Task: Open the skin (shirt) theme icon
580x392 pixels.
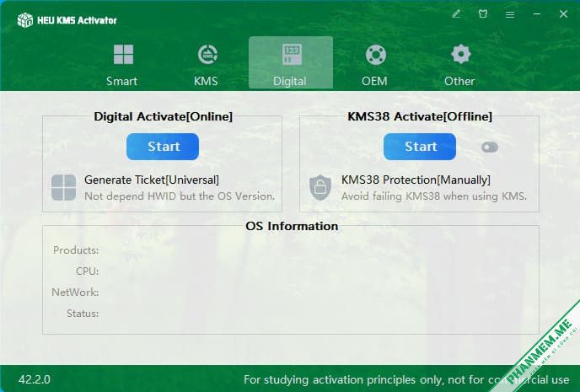Action: click(x=483, y=14)
